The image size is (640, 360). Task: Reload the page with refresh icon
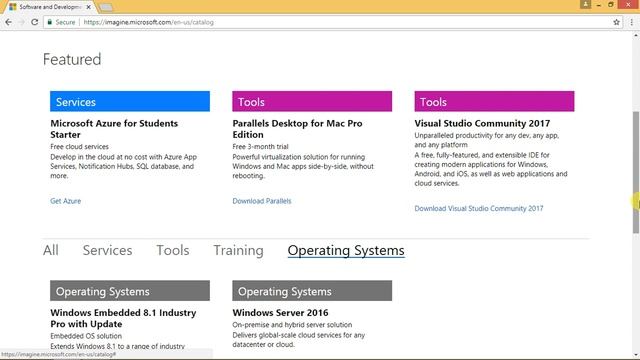(x=35, y=22)
